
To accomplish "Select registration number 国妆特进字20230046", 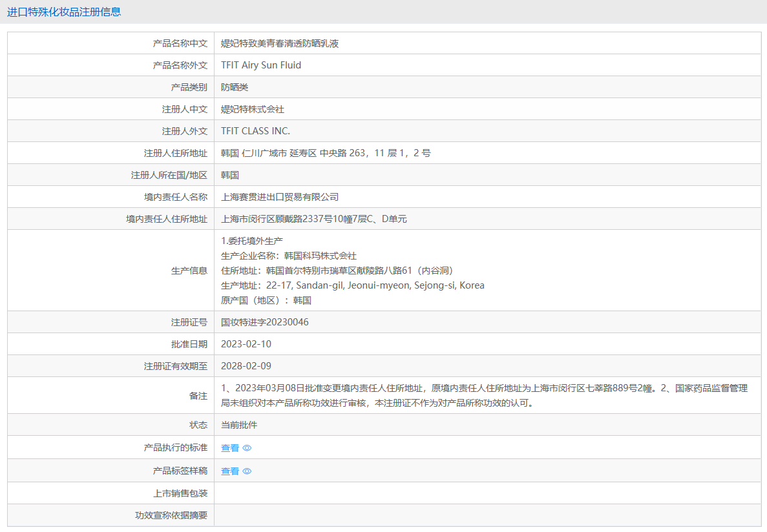I will click(x=265, y=322).
